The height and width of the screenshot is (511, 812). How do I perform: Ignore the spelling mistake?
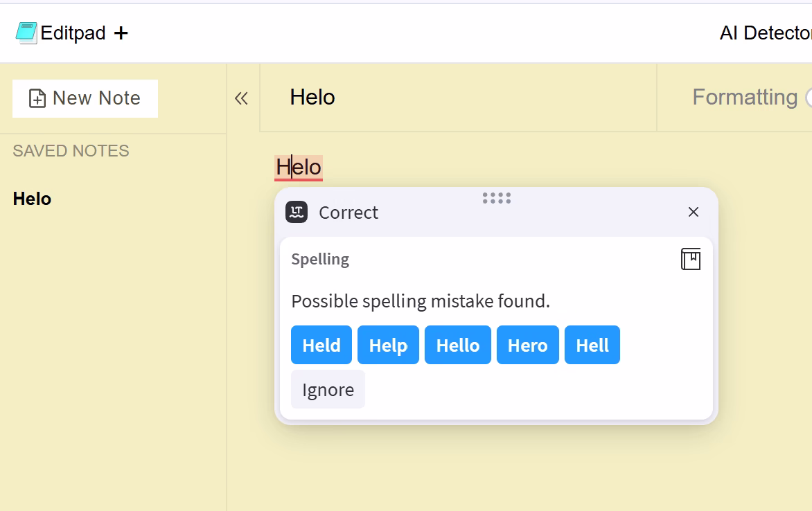[328, 389]
